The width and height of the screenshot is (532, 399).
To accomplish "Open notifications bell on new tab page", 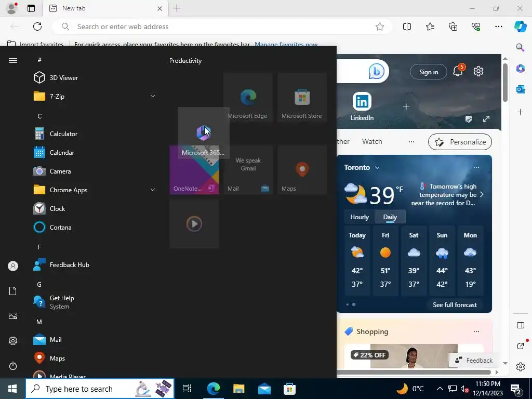I will click(x=458, y=71).
